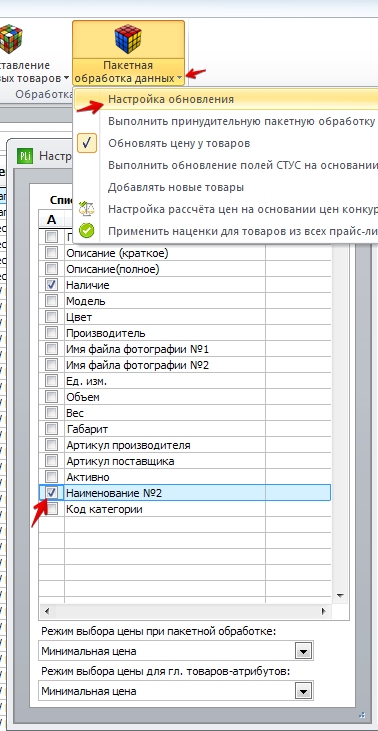The width and height of the screenshot is (378, 731).
Task: Toggle Обновлять цену у товаров menu option
Action: 179,143
